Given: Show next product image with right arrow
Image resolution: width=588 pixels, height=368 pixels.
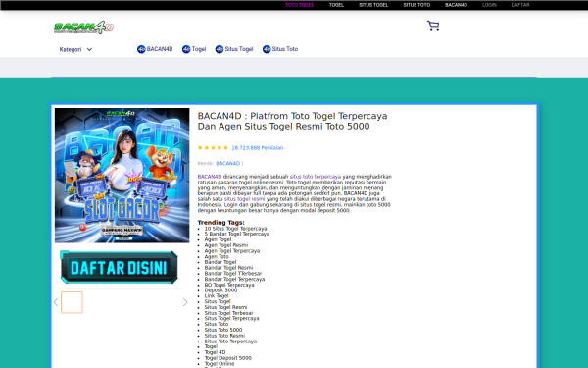Looking at the screenshot, I should (185, 302).
